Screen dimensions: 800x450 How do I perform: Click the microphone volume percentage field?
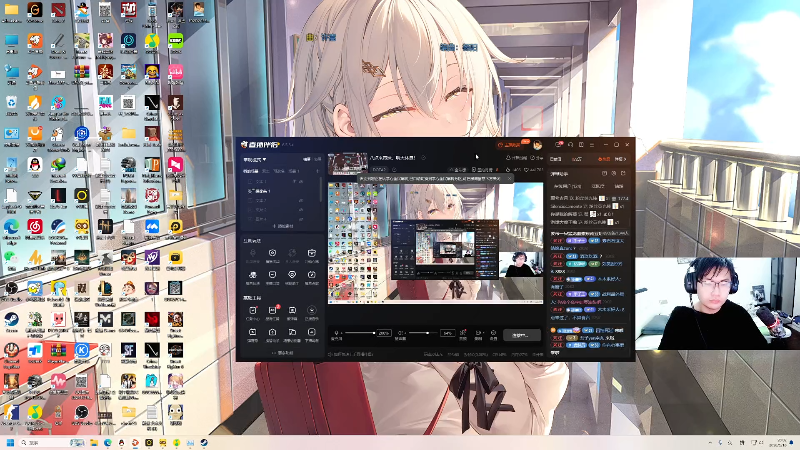coord(384,333)
